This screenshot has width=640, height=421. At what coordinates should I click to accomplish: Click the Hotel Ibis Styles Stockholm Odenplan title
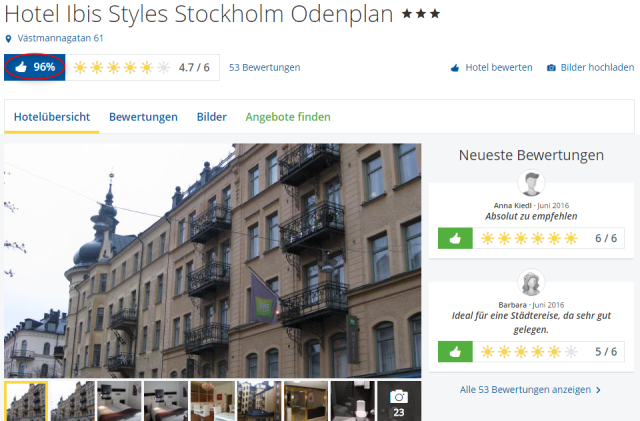click(199, 14)
